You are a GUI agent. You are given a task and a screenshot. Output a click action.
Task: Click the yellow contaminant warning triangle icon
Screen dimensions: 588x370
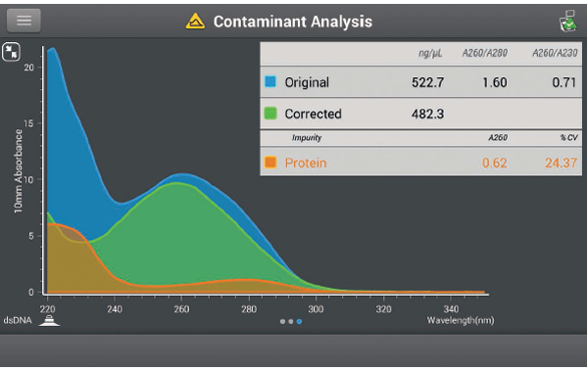point(195,22)
